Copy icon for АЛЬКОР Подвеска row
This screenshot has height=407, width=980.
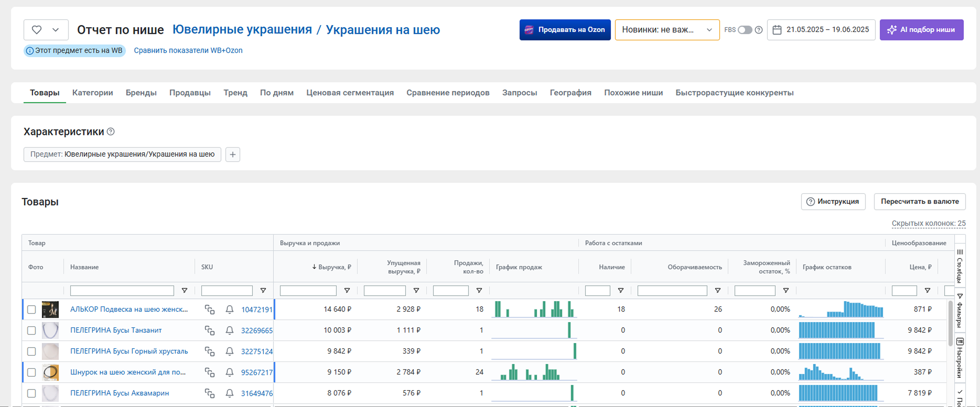coord(210,309)
